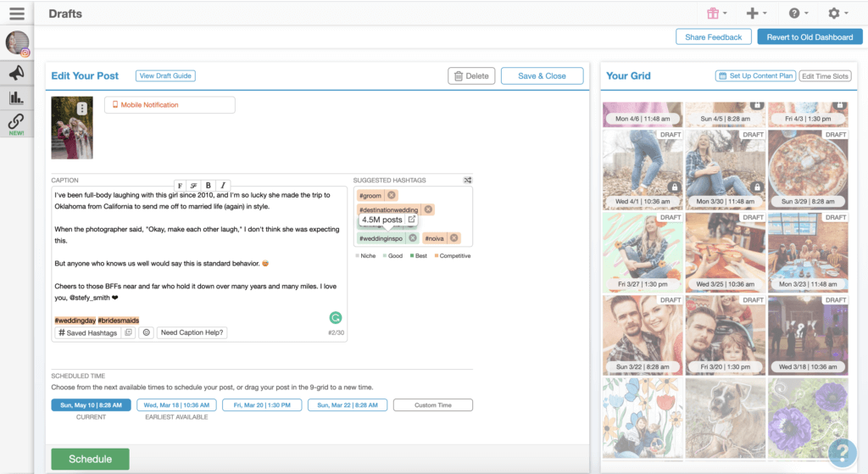The width and height of the screenshot is (868, 474).
Task: Open grid draft Mon 3/23 11:48 am
Action: (808, 253)
